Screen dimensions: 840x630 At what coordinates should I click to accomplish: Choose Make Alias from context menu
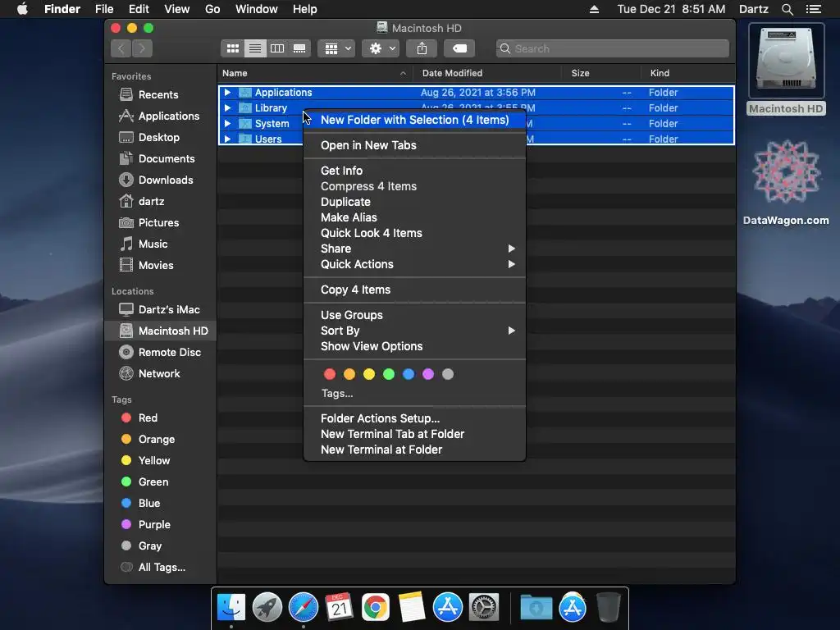coord(414,217)
